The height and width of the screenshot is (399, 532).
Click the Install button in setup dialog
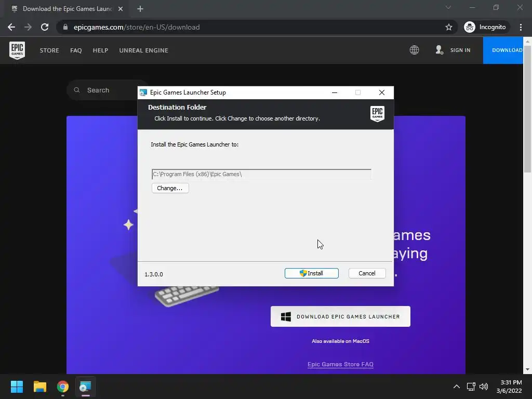(x=312, y=273)
